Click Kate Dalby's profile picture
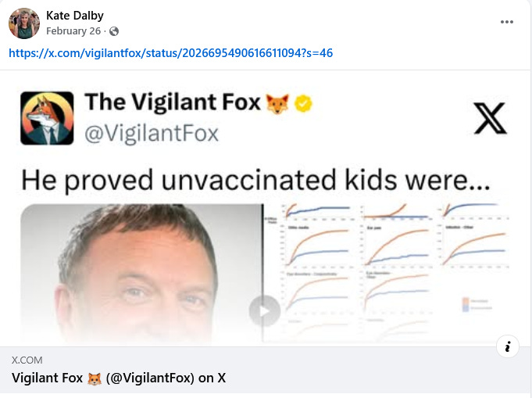The width and height of the screenshot is (532, 398). (x=24, y=23)
